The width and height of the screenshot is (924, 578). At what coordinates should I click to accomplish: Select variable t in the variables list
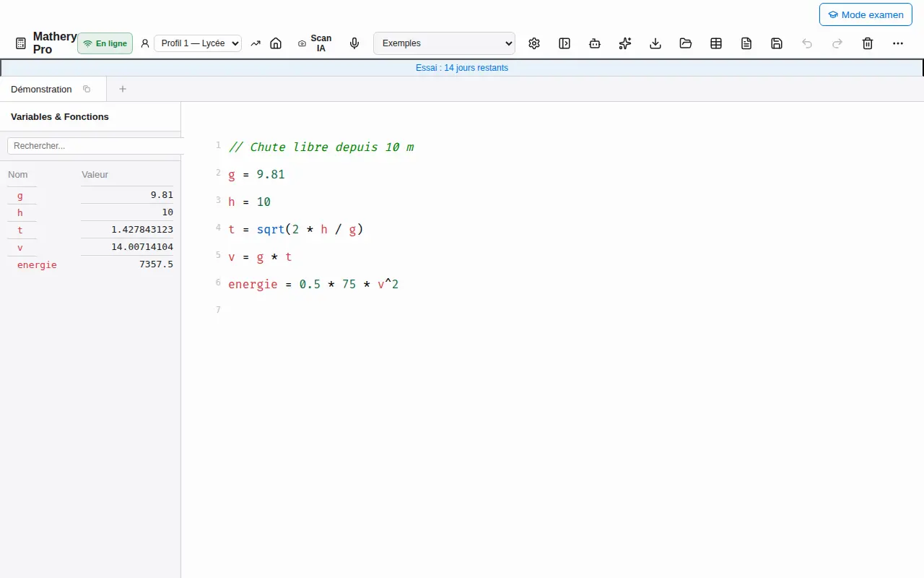pyautogui.click(x=20, y=230)
